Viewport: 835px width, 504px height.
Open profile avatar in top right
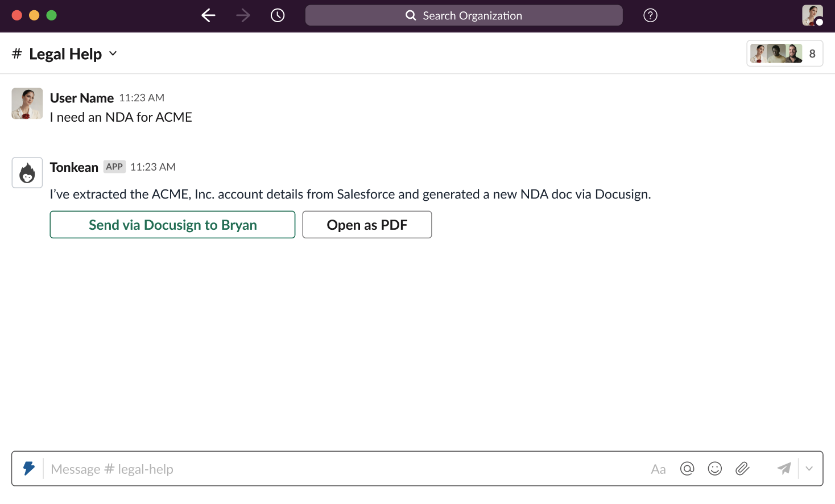812,15
